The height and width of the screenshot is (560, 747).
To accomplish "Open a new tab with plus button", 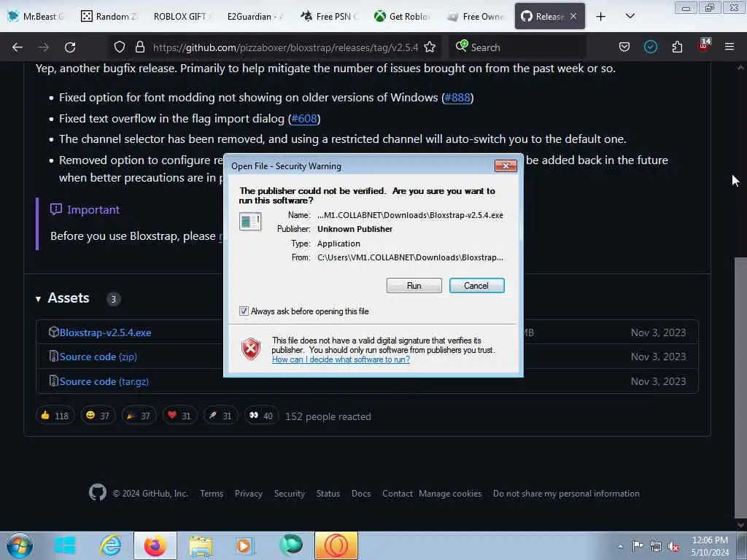I will 601,17.
